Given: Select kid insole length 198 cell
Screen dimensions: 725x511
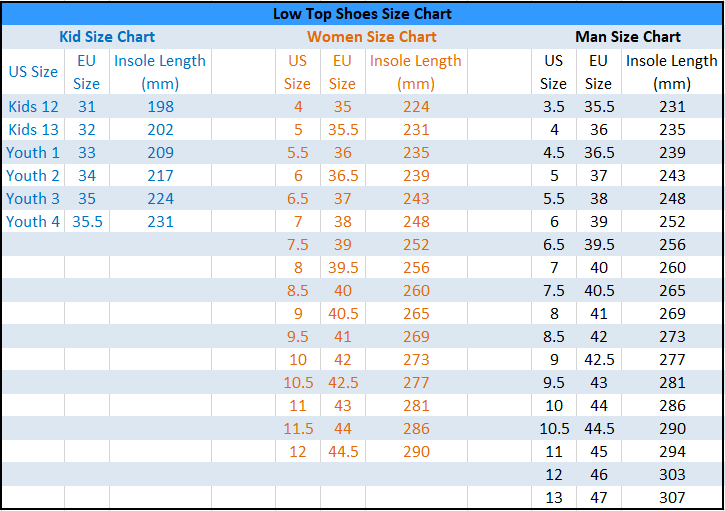Looking at the screenshot, I should (159, 107).
